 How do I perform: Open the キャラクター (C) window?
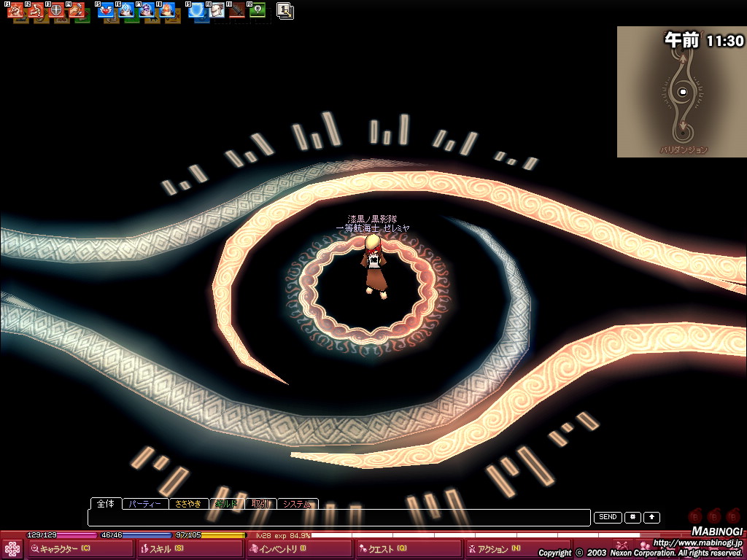[80, 549]
